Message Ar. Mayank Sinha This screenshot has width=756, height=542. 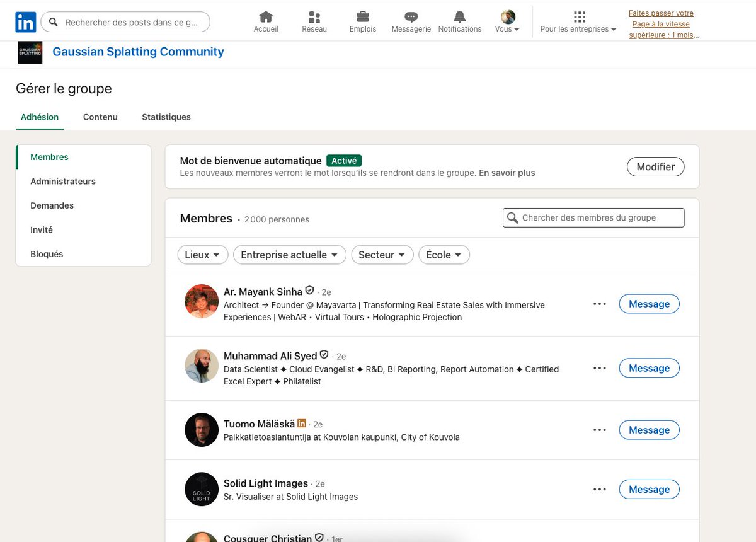(650, 304)
